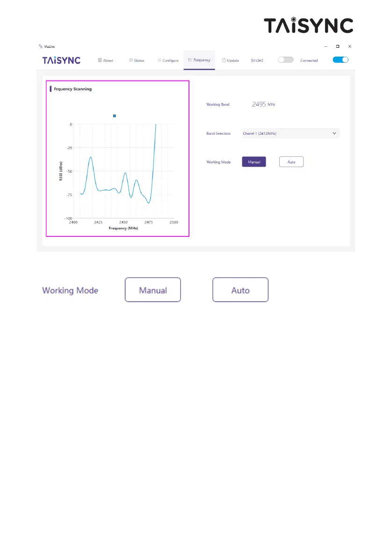The image size is (392, 557).
Task: Switch to the Frequency tab
Action: click(199, 60)
